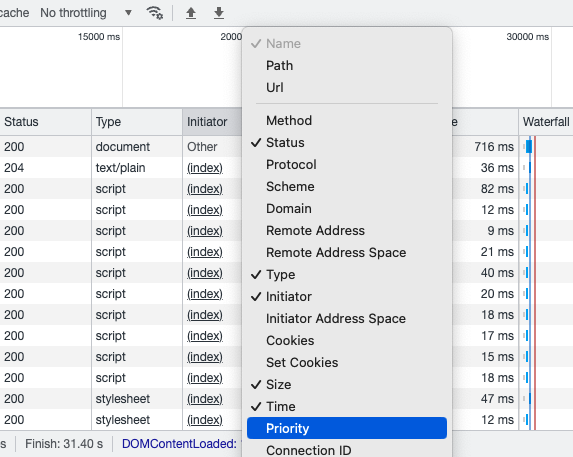Enable the Protocol column

tap(346, 164)
